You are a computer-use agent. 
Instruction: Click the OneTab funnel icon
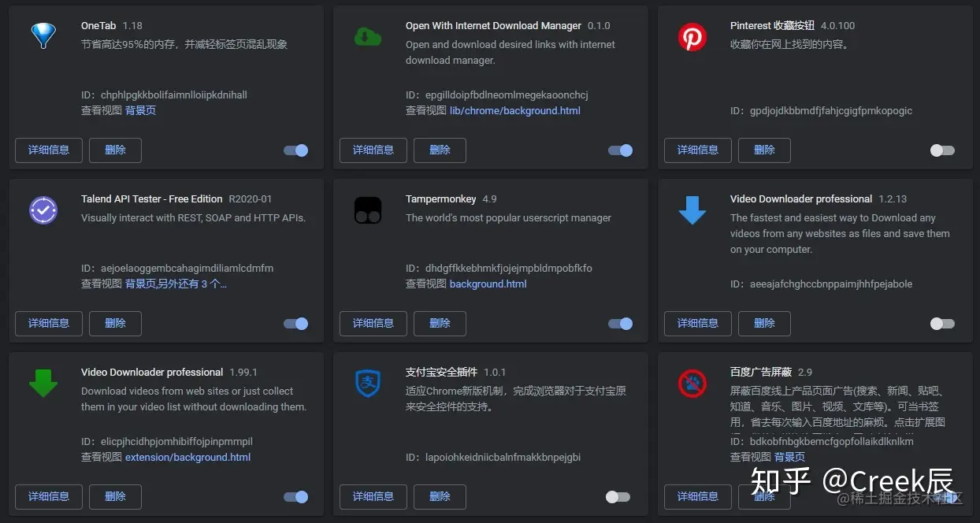point(43,36)
